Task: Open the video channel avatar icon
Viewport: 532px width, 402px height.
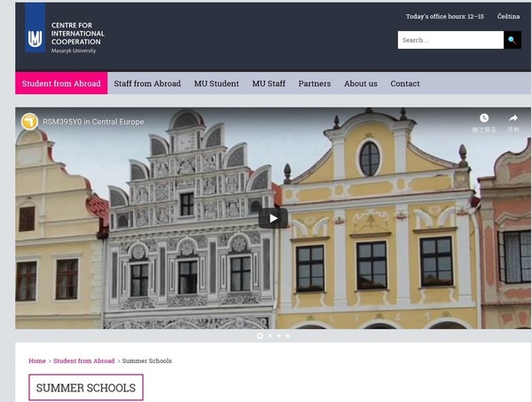Action: click(29, 122)
